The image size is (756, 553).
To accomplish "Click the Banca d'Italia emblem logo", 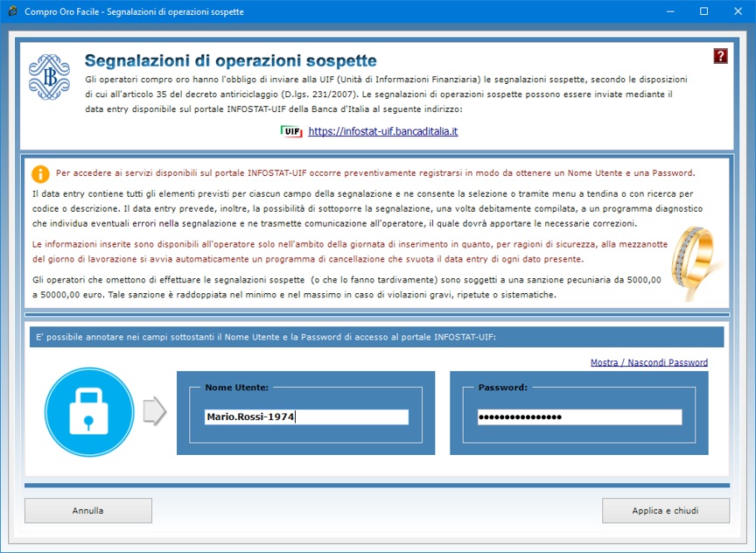I will click(49, 77).
